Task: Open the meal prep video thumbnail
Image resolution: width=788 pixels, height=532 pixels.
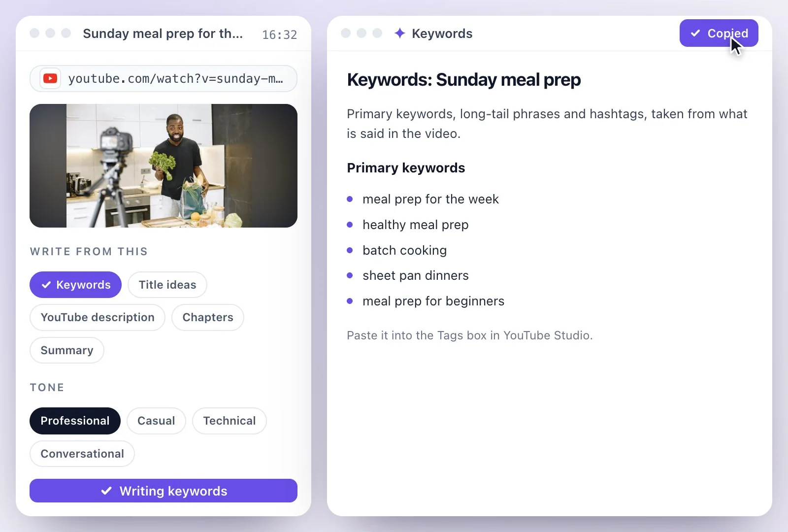Action: tap(164, 166)
